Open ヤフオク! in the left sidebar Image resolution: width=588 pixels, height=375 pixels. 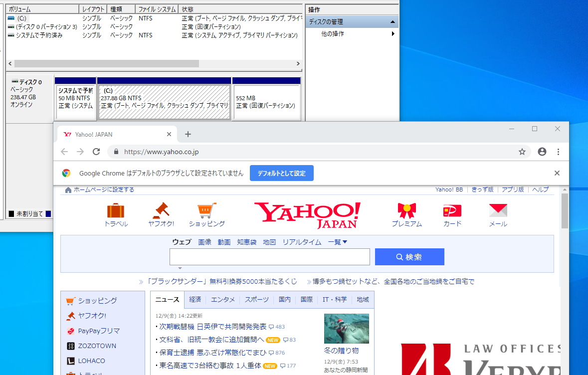click(x=92, y=316)
